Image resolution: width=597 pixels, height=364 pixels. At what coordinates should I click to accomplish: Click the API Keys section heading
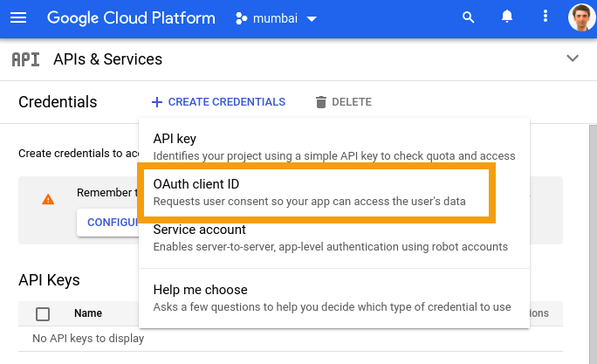point(49,280)
